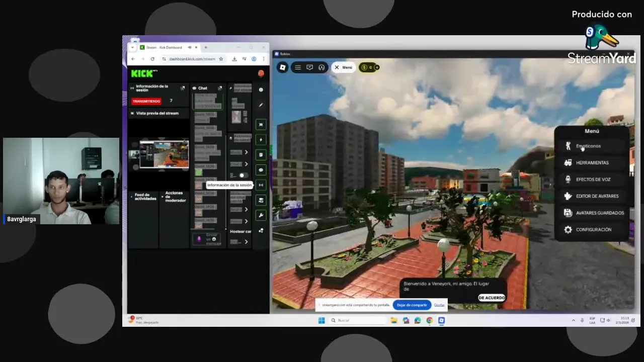Open the Roblox chat bubble icon
The height and width of the screenshot is (362, 644).
310,67
